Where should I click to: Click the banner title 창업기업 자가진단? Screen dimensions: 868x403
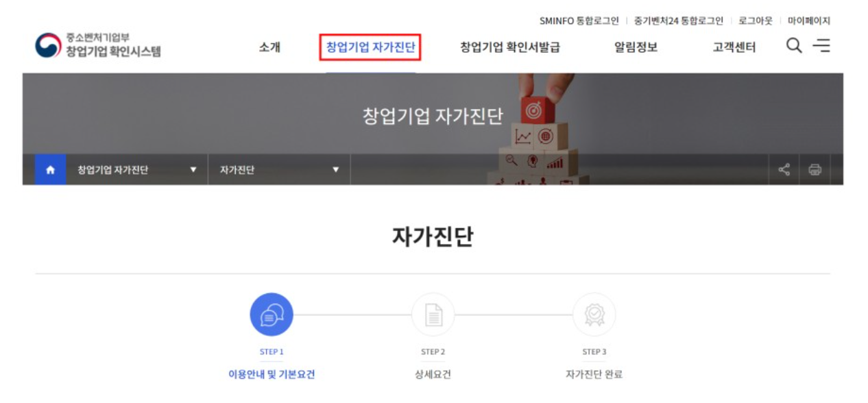click(x=433, y=117)
